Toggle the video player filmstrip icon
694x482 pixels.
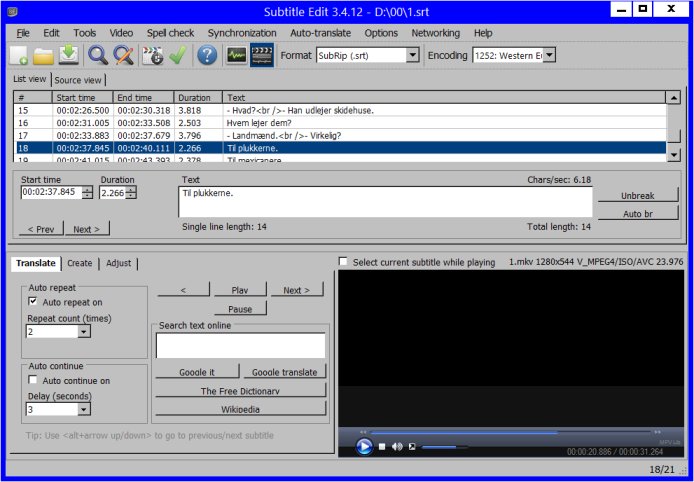(262, 56)
